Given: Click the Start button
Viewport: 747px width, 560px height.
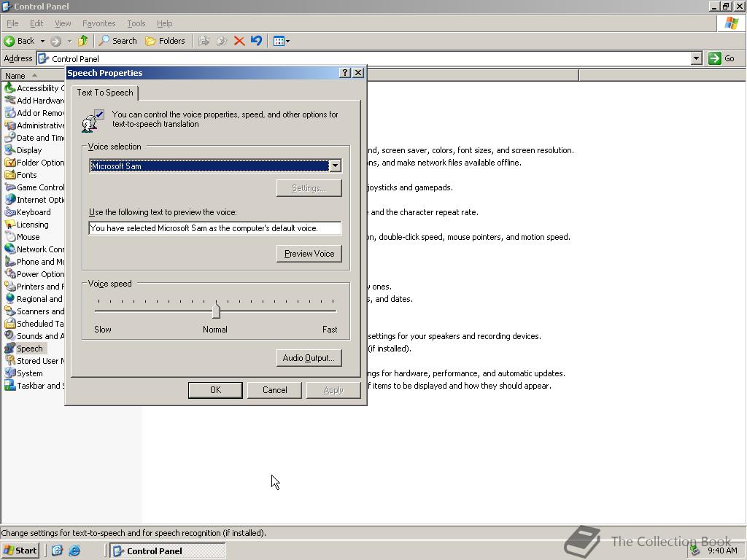Looking at the screenshot, I should (x=20, y=551).
